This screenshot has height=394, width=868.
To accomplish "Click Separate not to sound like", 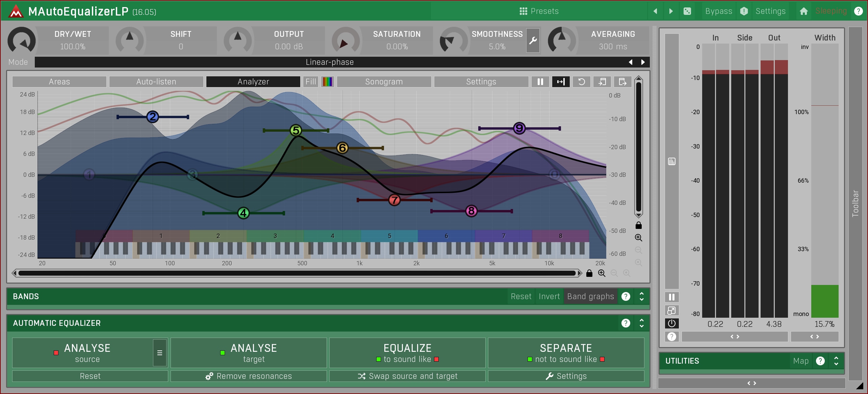I will 566,353.
